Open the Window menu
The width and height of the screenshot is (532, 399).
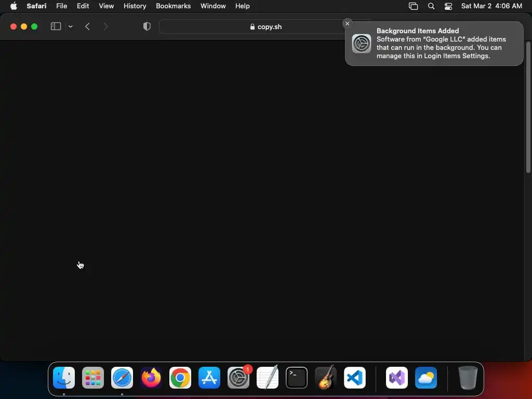coord(213,6)
